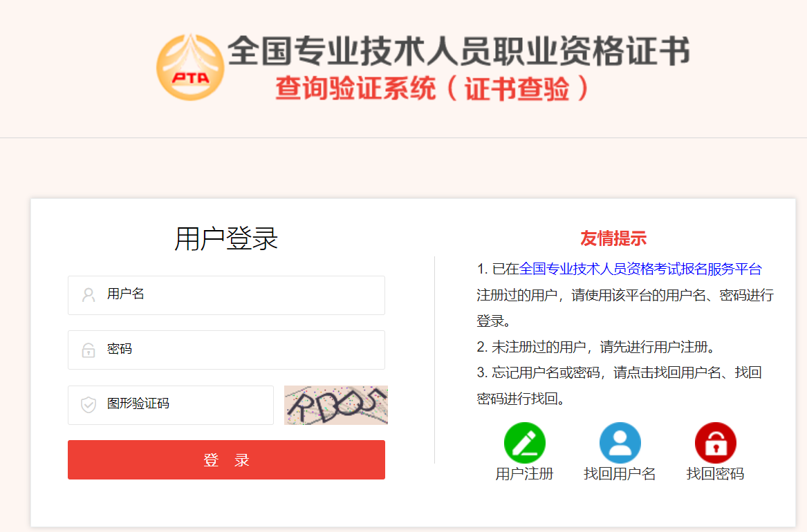Click the PTA logo emblem
Screen dimensions: 807x532
190,67
